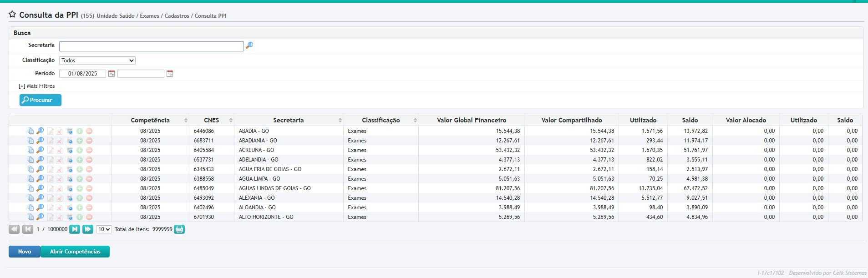Image resolution: width=868 pixels, height=278 pixels.
Task: Open calendar picker for the start date
Action: (112, 74)
